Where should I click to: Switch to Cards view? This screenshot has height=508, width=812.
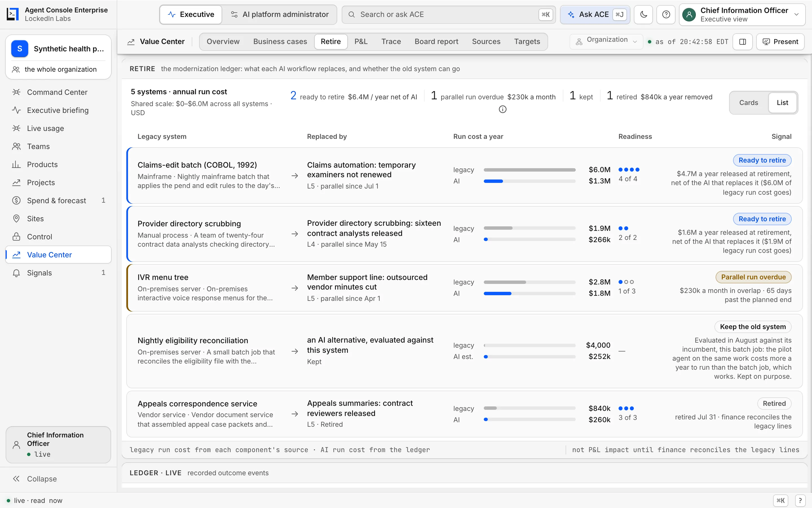point(749,103)
